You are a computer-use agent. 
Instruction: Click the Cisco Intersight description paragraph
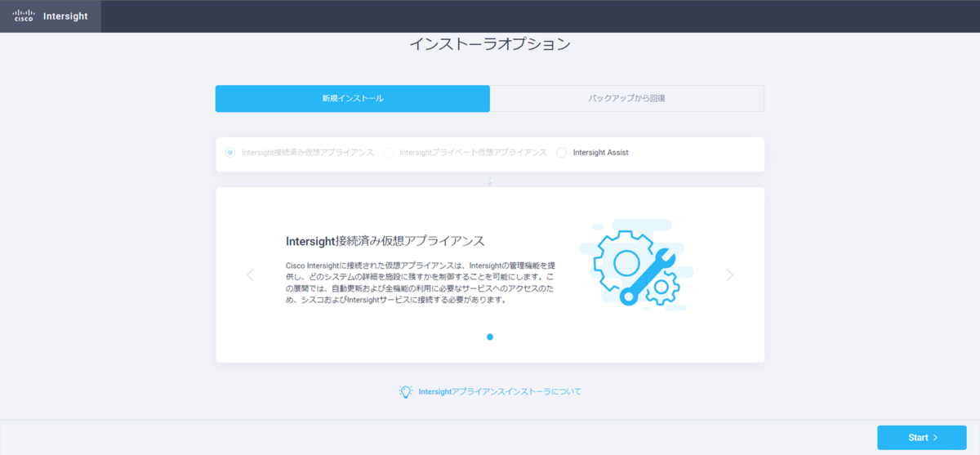click(421, 283)
